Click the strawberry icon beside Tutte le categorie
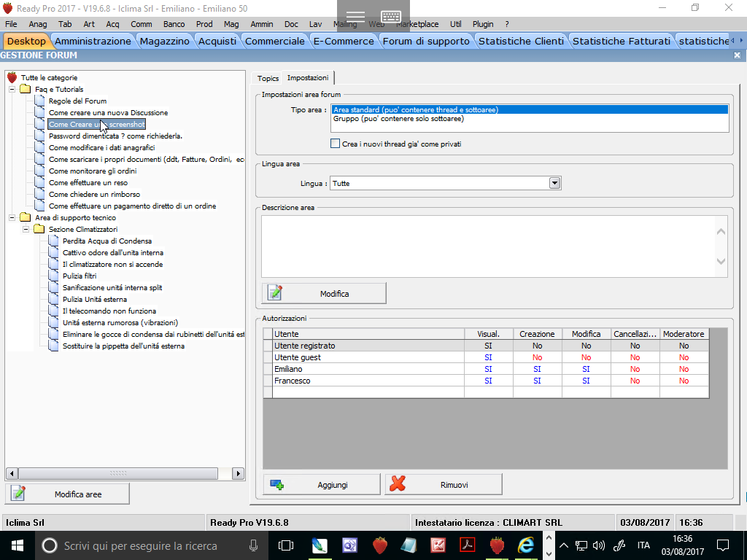 coord(12,77)
